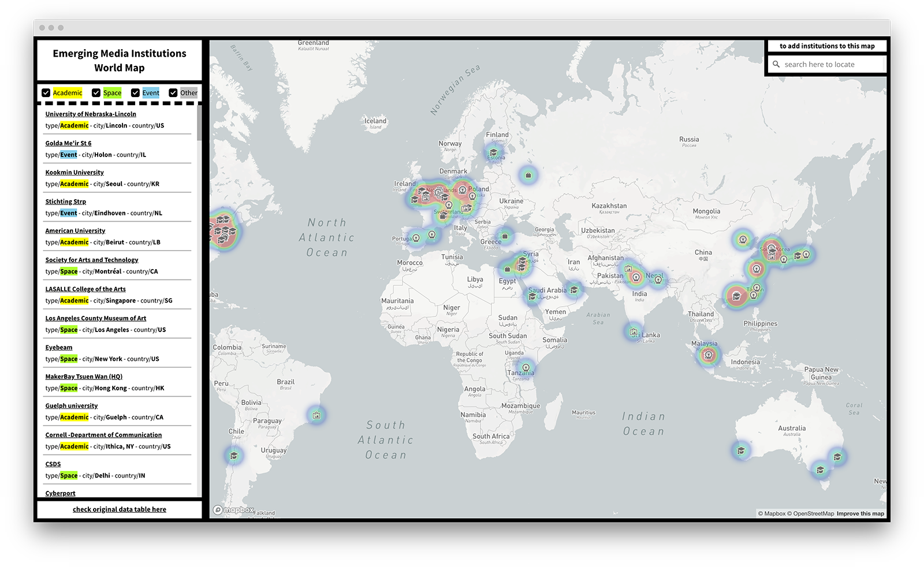The height and width of the screenshot is (570, 924).
Task: Click graduation cap marker east of Saudi Arabia label
Action: [x=574, y=290]
